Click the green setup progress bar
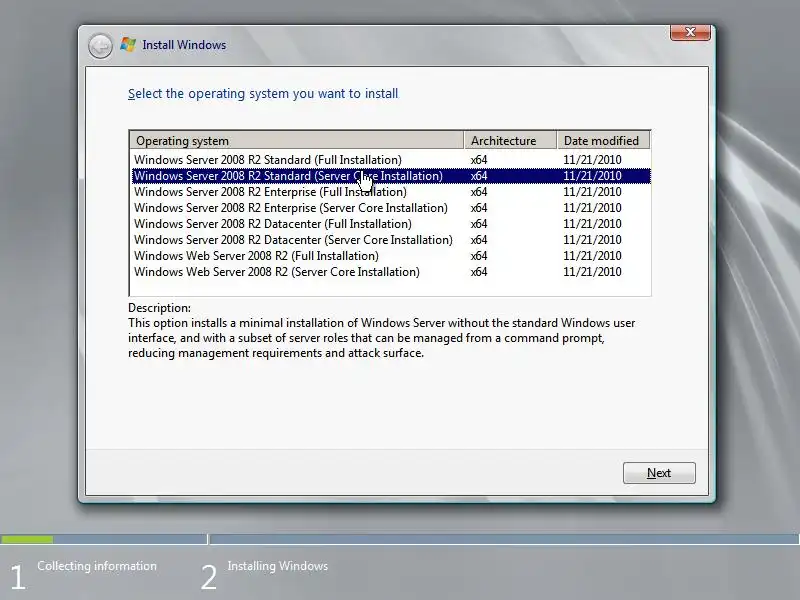800x600 pixels. pyautogui.click(x=27, y=539)
